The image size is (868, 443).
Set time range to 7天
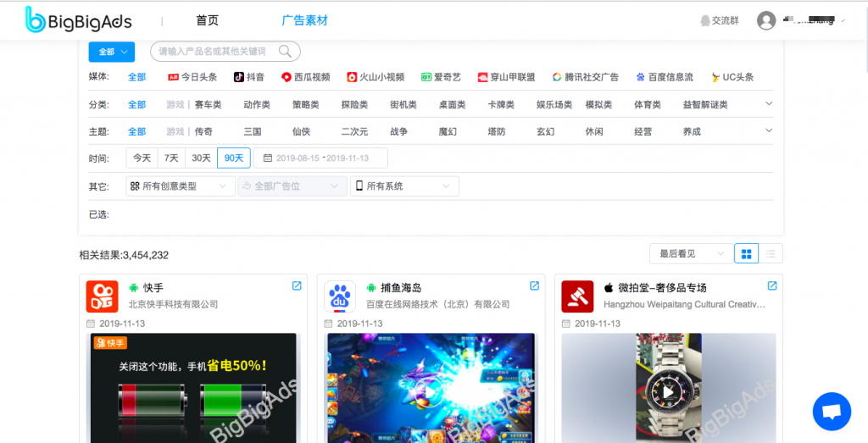point(171,158)
